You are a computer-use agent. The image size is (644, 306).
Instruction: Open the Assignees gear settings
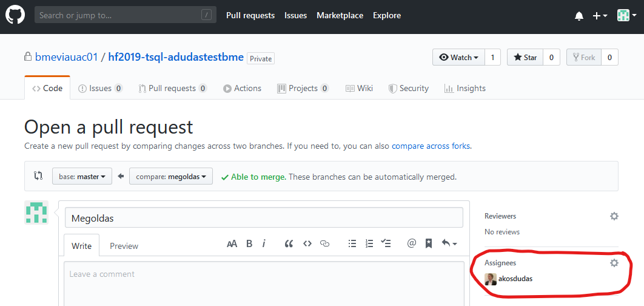coord(614,262)
